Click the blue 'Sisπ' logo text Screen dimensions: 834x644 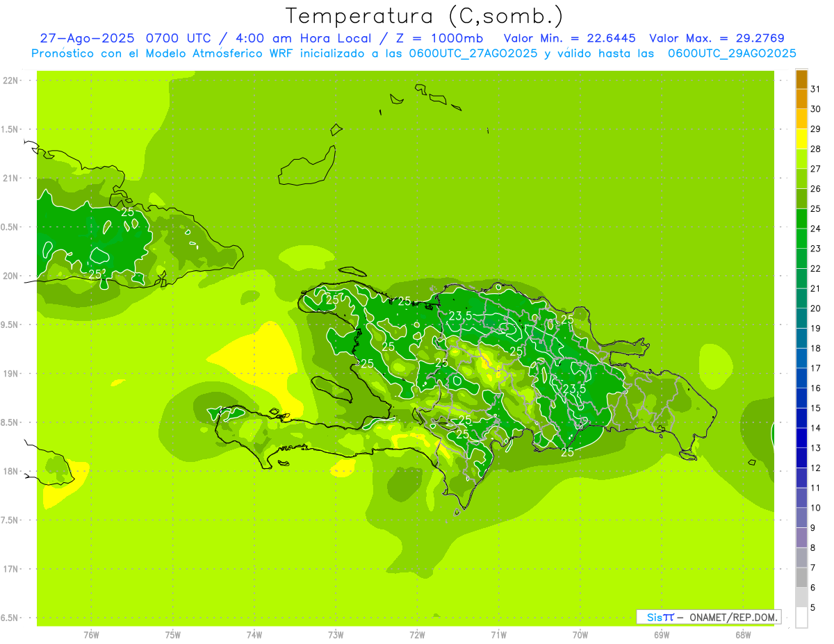660,617
